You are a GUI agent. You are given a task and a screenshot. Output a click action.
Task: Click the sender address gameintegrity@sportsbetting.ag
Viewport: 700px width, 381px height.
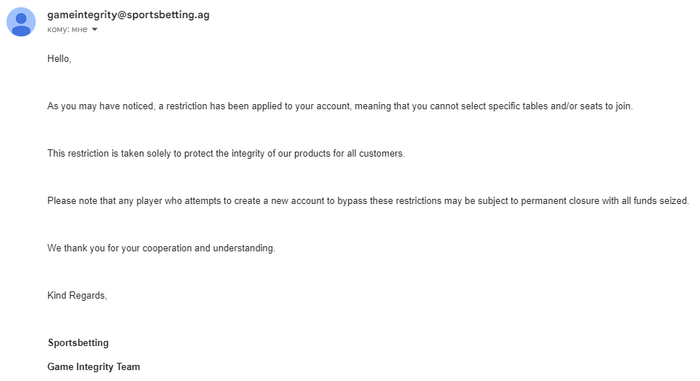pos(128,15)
